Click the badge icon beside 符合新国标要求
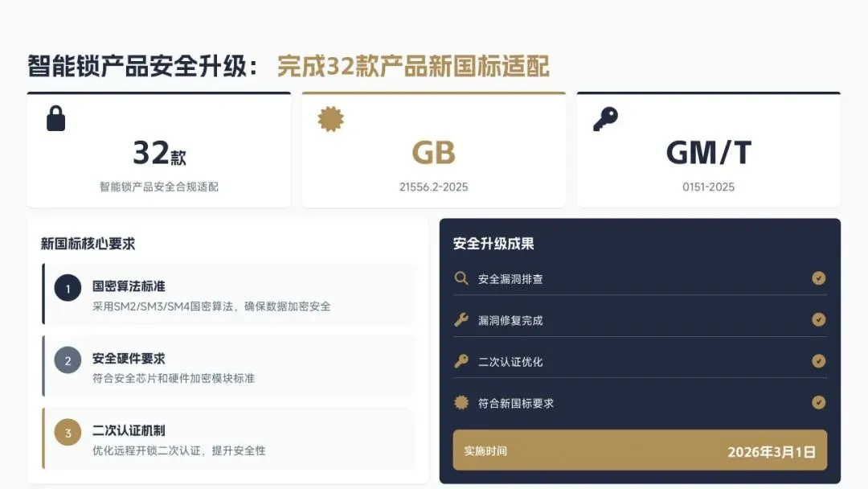This screenshot has width=868, height=489. 461,403
